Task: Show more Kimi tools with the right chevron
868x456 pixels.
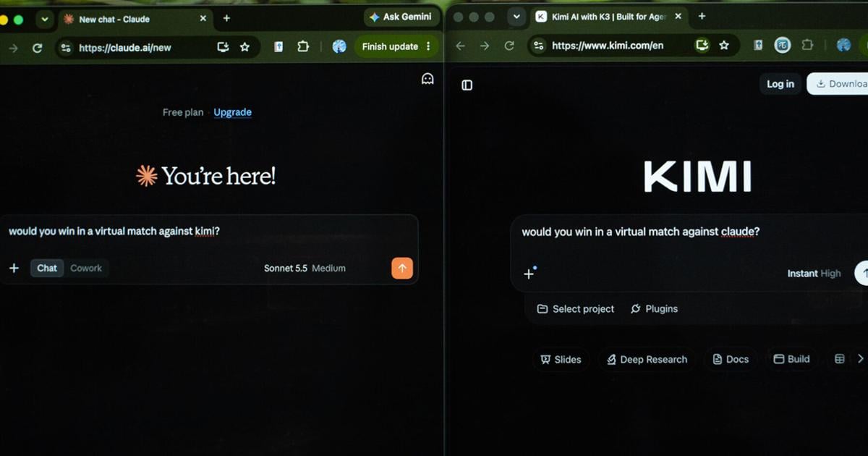Action: pyautogui.click(x=860, y=359)
